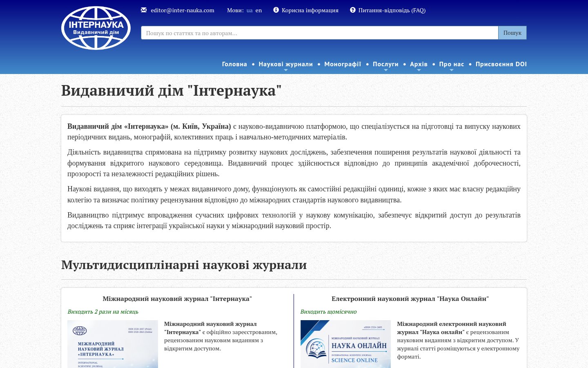Click heading "Видавничий дім "Інтернаука""
This screenshot has height=368, width=588.
point(171,90)
